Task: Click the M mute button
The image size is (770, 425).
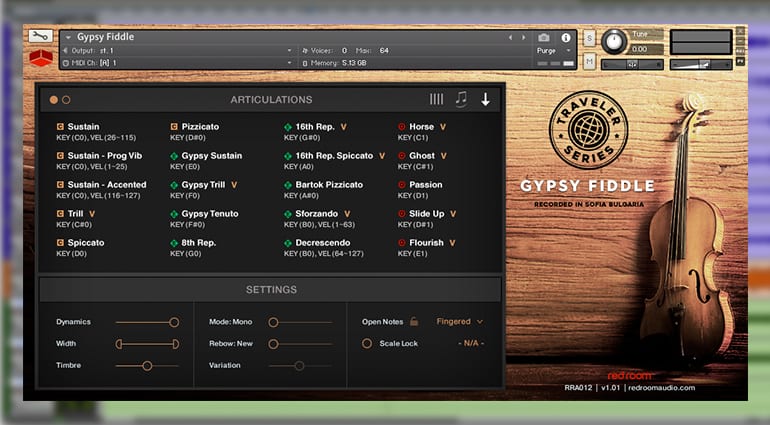Action: click(589, 61)
